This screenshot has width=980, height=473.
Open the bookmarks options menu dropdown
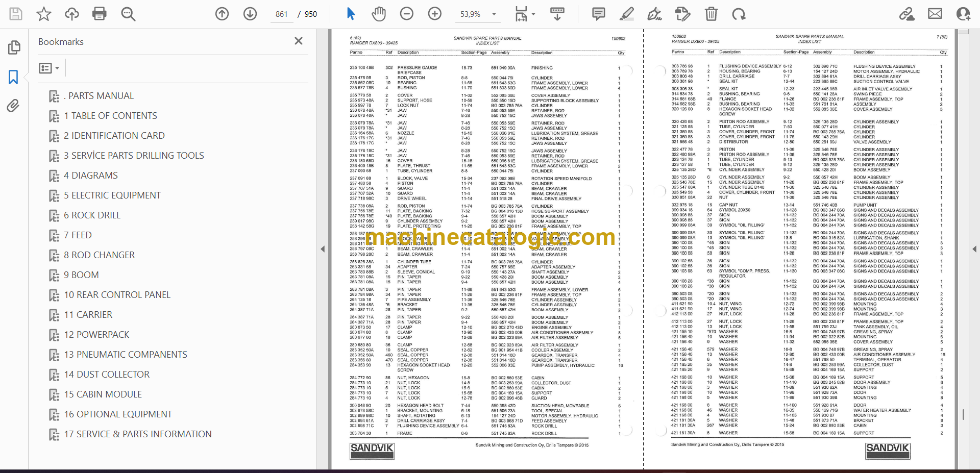coord(50,68)
